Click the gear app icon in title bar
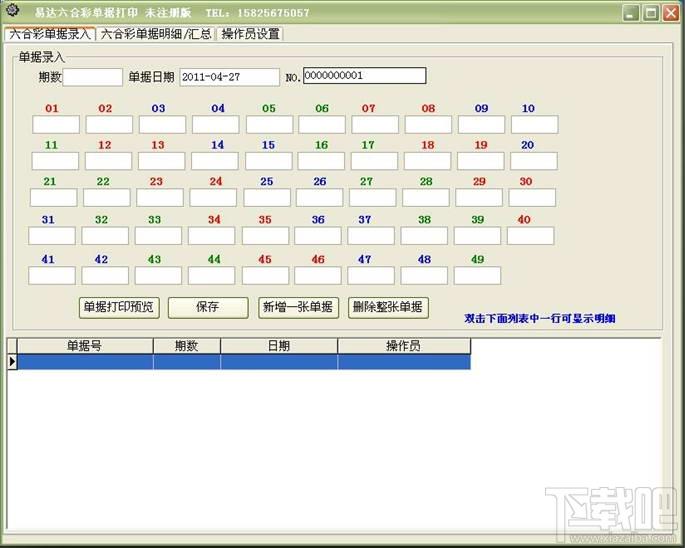 coord(13,10)
